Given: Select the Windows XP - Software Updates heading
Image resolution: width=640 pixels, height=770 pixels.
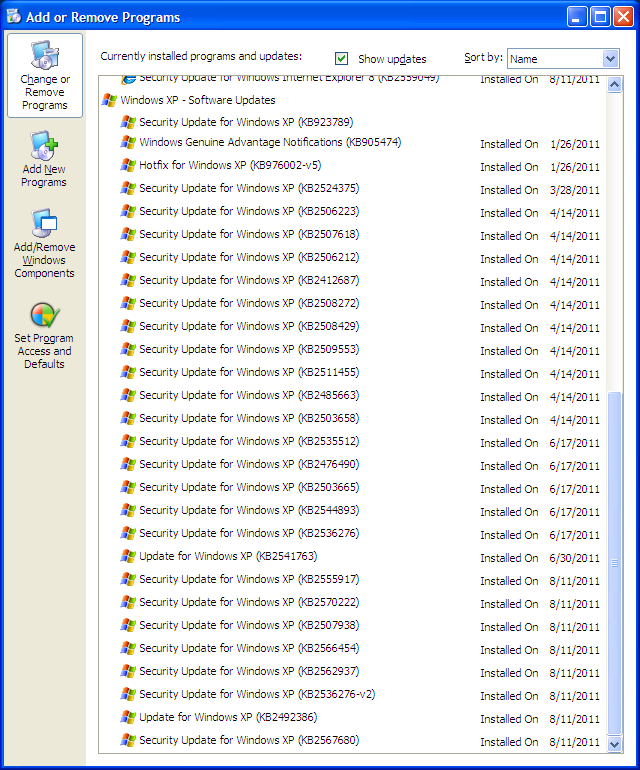Looking at the screenshot, I should click(x=198, y=100).
